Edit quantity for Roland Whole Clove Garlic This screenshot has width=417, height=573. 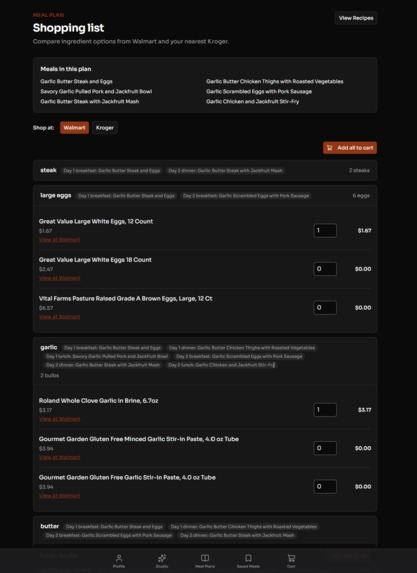pos(325,410)
